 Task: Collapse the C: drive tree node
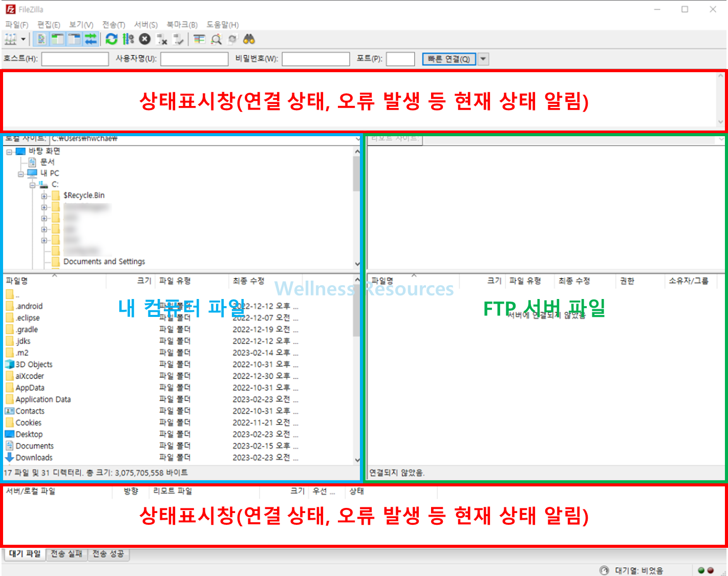33,185
